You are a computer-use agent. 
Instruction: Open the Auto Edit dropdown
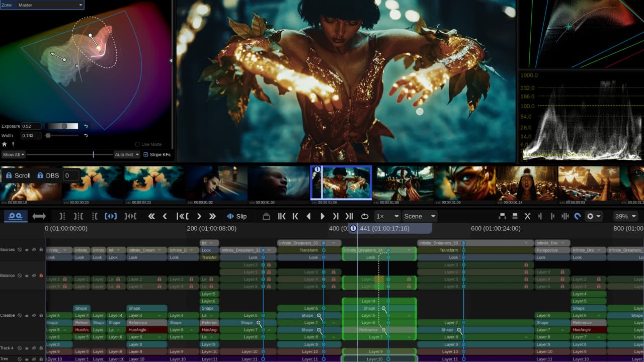125,154
